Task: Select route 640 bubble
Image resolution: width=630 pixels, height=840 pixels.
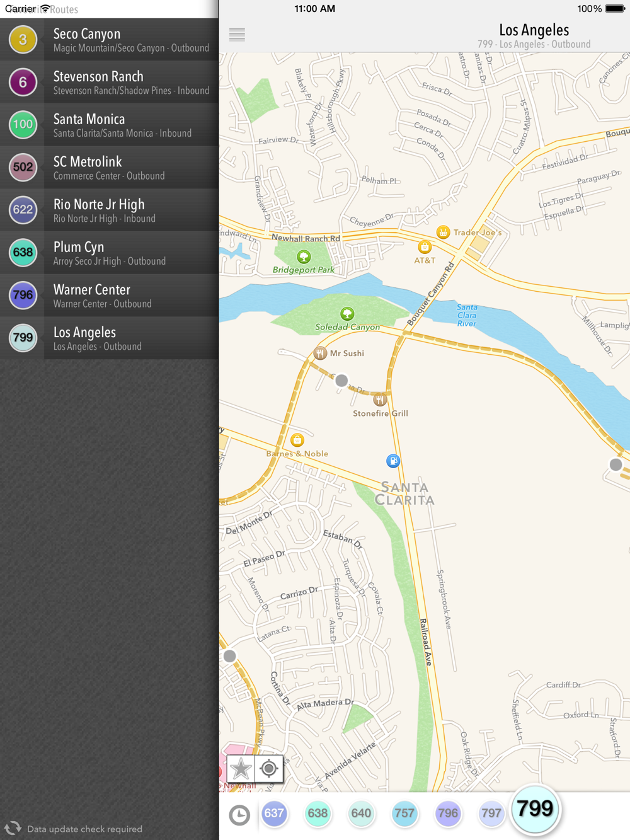Action: click(x=361, y=814)
